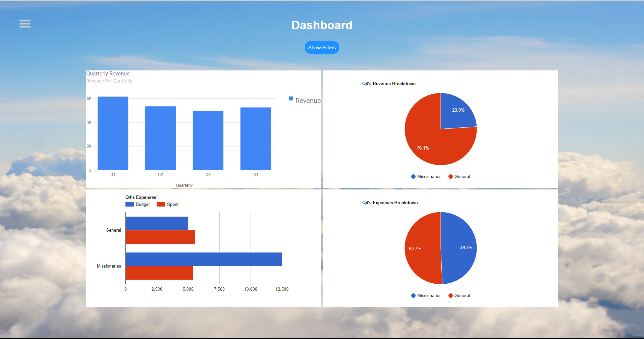Click the Q4's Expenses Breakdown title
Image resolution: width=644 pixels, height=339 pixels.
tap(390, 203)
